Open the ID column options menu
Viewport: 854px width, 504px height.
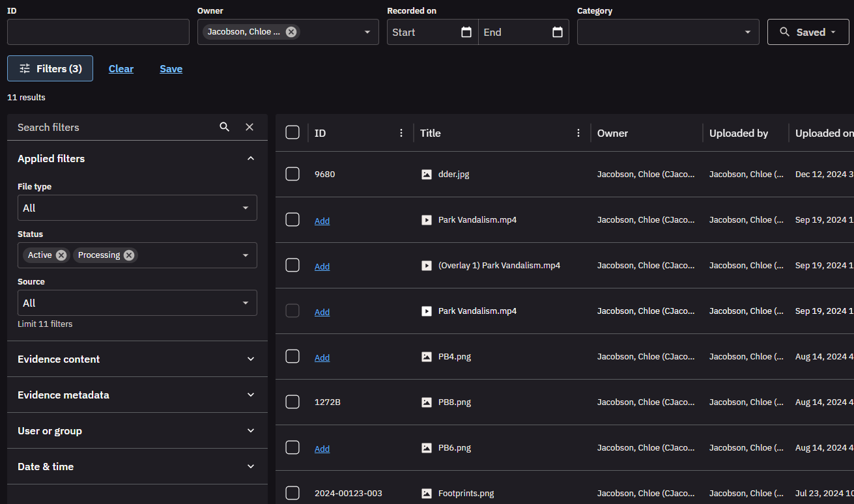(401, 133)
